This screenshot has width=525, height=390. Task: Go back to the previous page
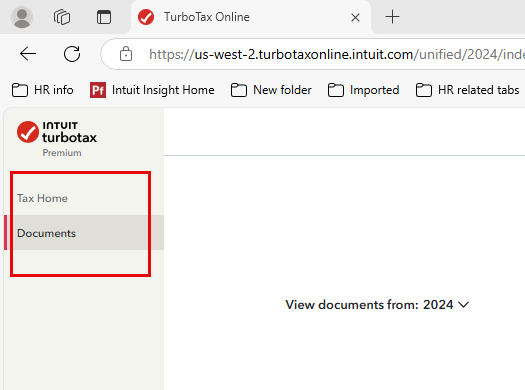point(28,54)
